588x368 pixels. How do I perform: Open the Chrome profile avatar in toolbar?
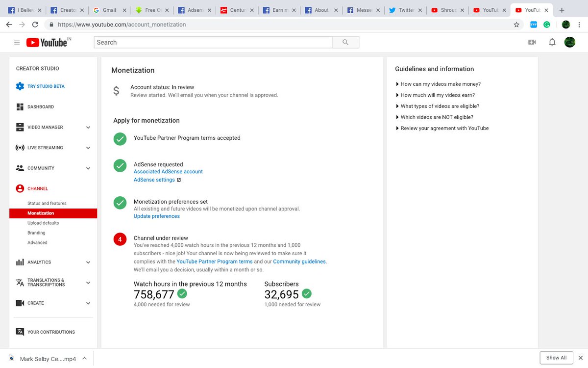pos(565,25)
